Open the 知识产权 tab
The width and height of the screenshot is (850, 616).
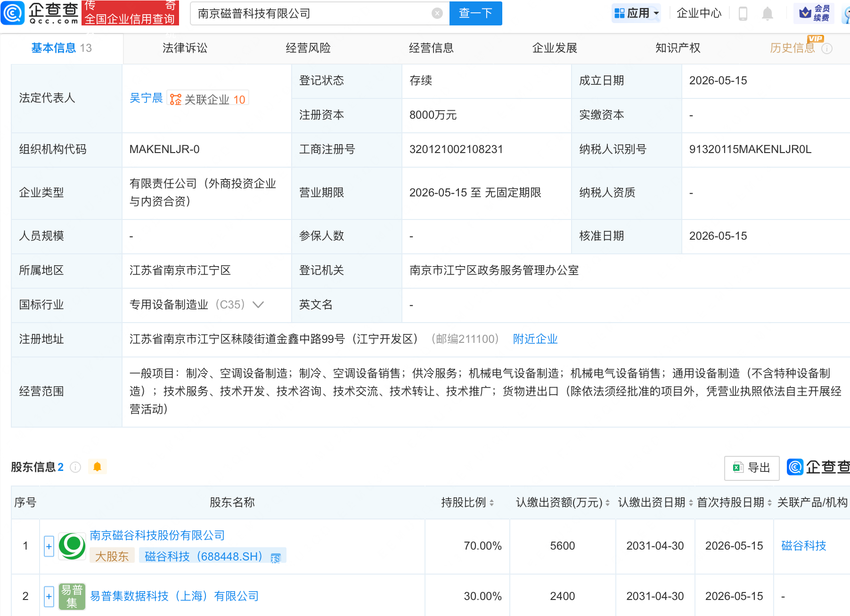coord(678,48)
